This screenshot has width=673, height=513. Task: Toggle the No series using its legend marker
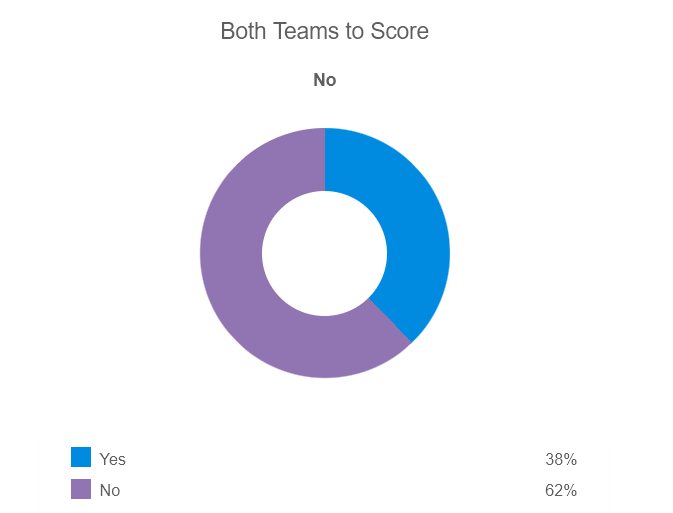pyautogui.click(x=81, y=489)
